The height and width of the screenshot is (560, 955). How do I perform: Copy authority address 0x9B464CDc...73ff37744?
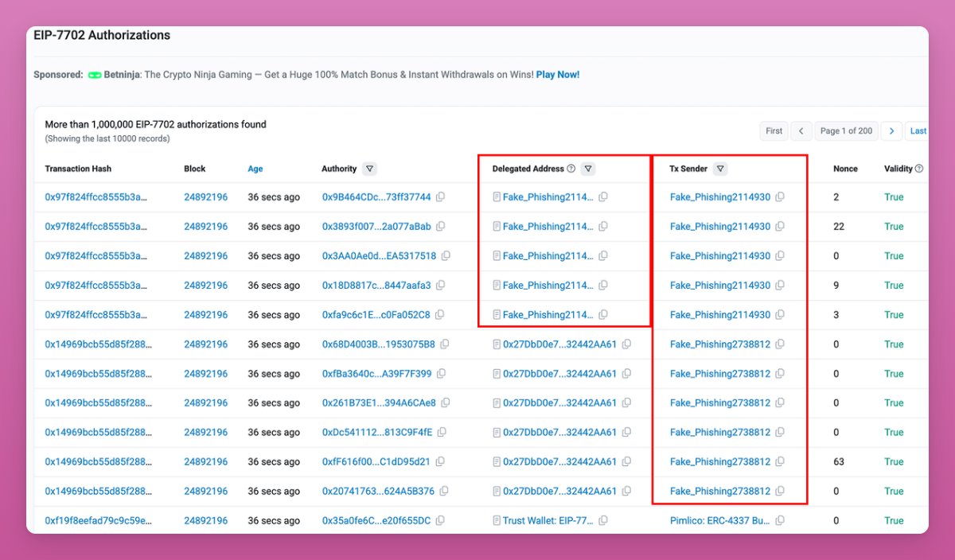point(440,197)
